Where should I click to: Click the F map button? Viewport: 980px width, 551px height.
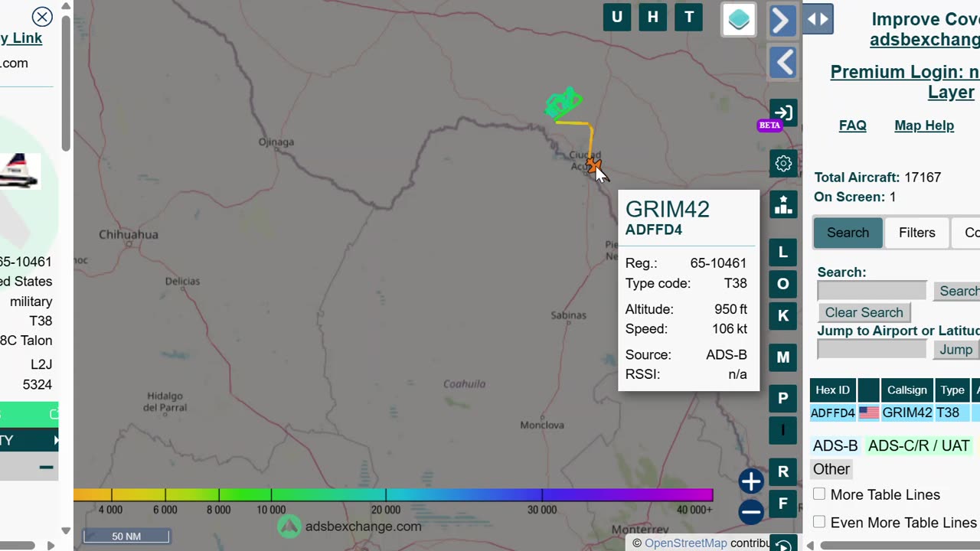(x=782, y=504)
